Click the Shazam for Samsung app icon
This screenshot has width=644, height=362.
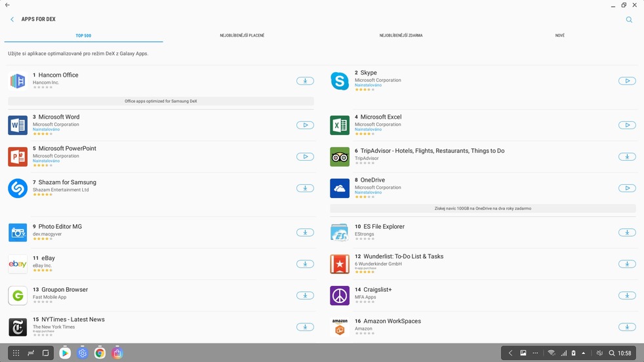pos(18,188)
